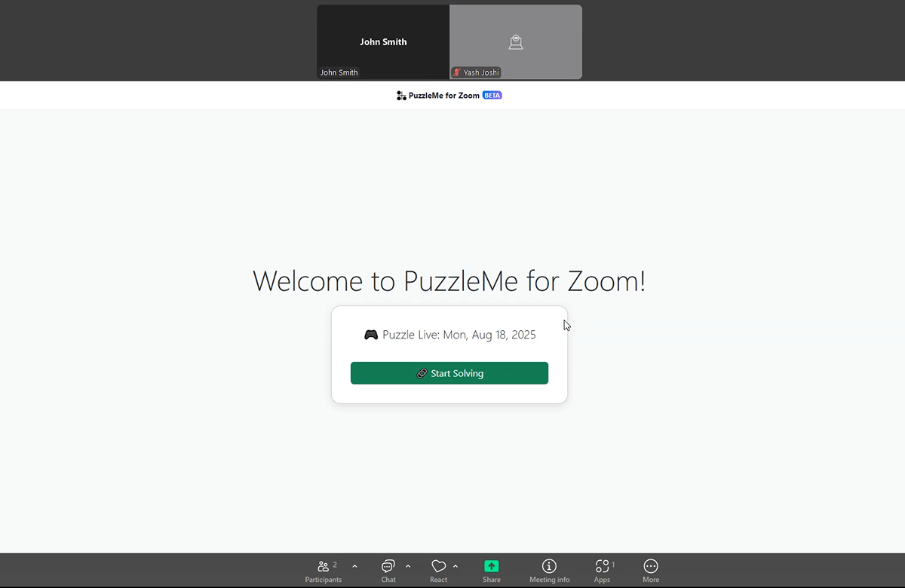
Task: Click the BETA badge
Action: 492,96
